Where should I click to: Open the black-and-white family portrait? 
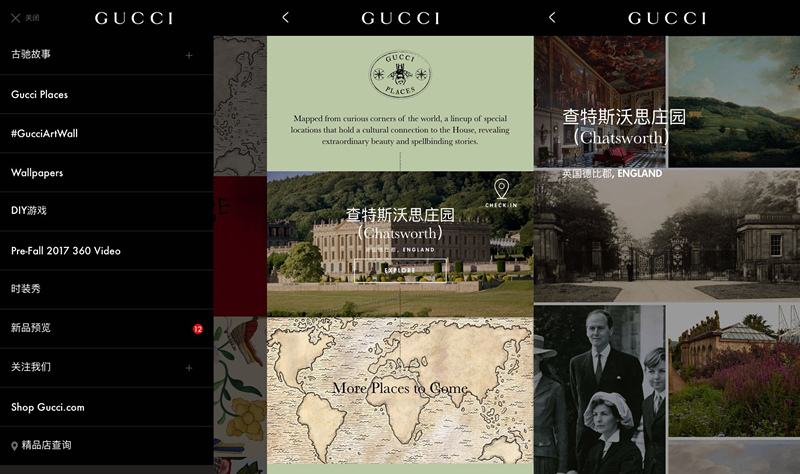tap(600, 390)
